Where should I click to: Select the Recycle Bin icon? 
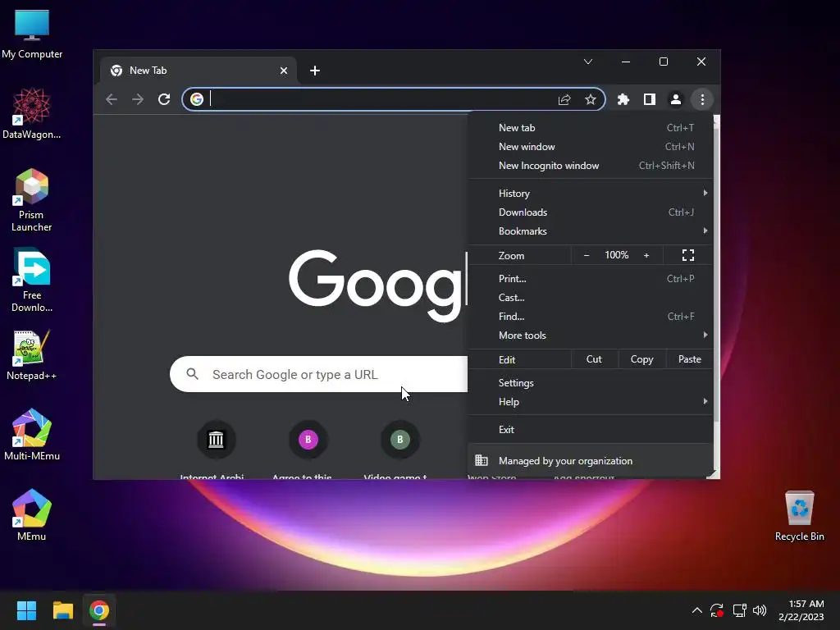tap(799, 515)
